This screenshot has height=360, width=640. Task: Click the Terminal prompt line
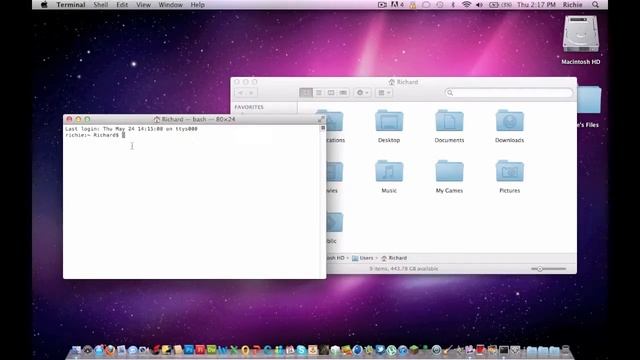[x=95, y=135]
